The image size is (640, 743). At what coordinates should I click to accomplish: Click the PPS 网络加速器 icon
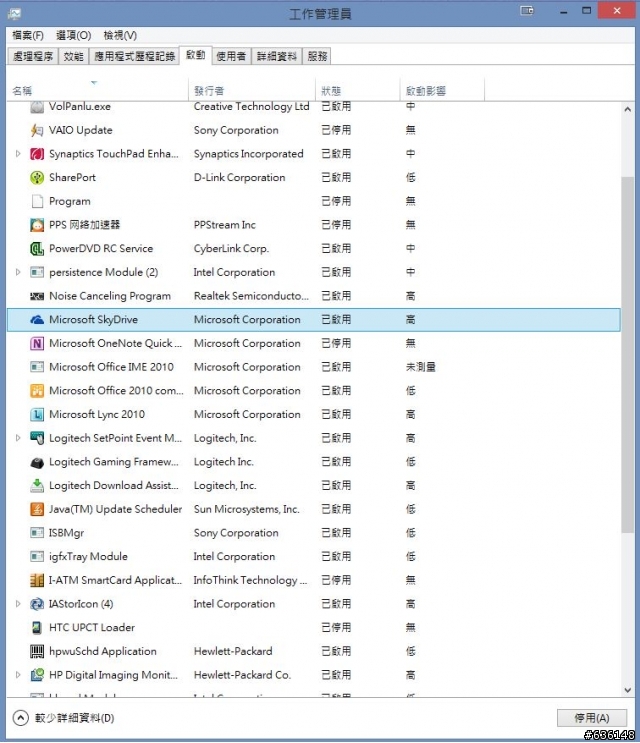point(37,225)
